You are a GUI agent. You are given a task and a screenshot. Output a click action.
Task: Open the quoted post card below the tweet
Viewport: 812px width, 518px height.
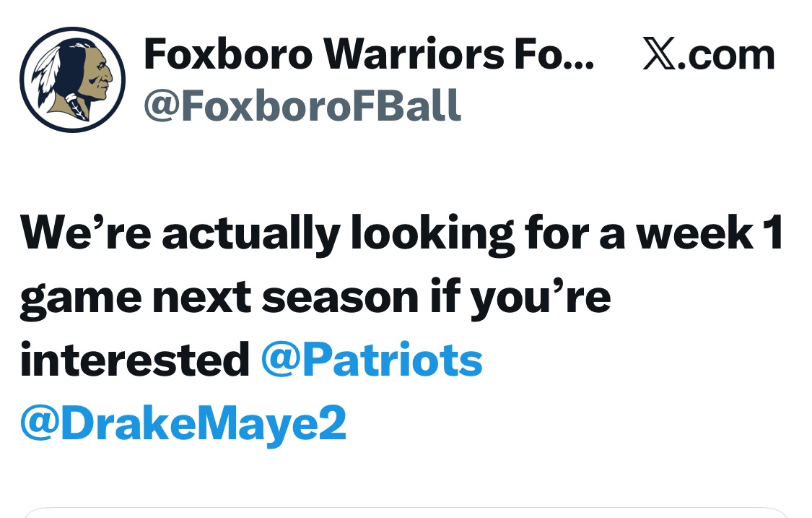coord(406,512)
